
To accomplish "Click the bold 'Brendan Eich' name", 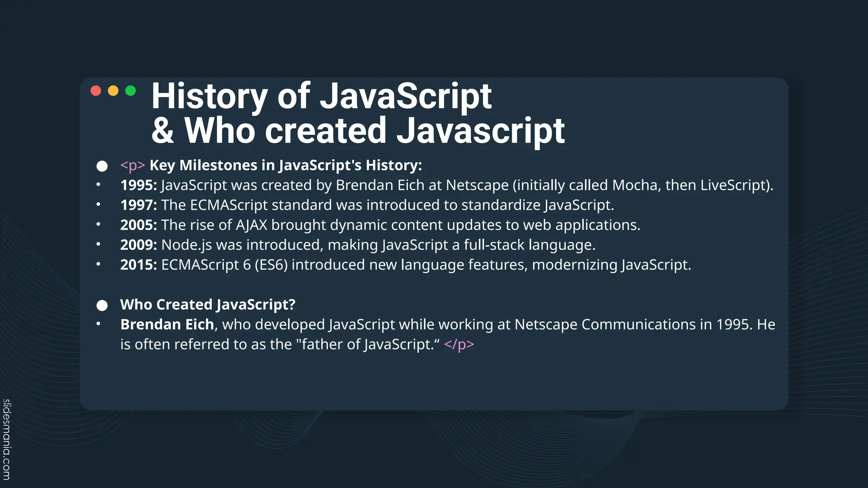I will click(x=167, y=324).
